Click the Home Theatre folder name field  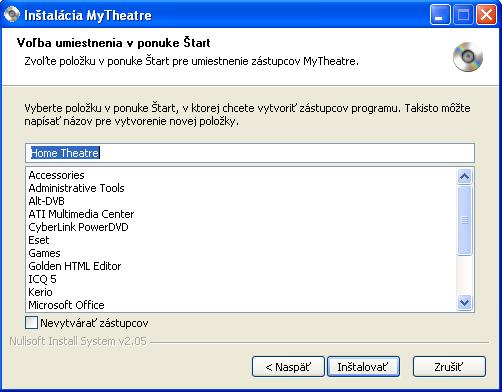click(x=250, y=153)
